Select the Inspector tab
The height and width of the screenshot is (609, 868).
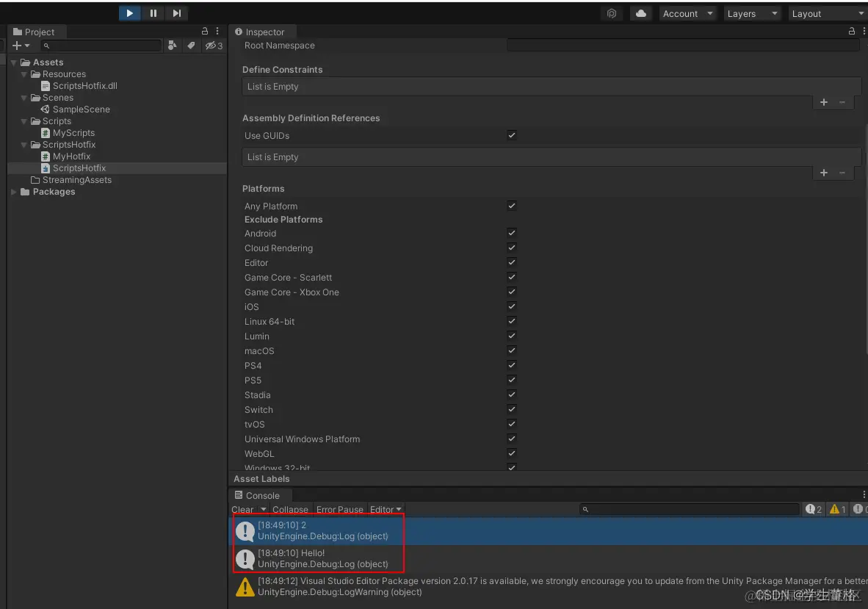tap(260, 32)
